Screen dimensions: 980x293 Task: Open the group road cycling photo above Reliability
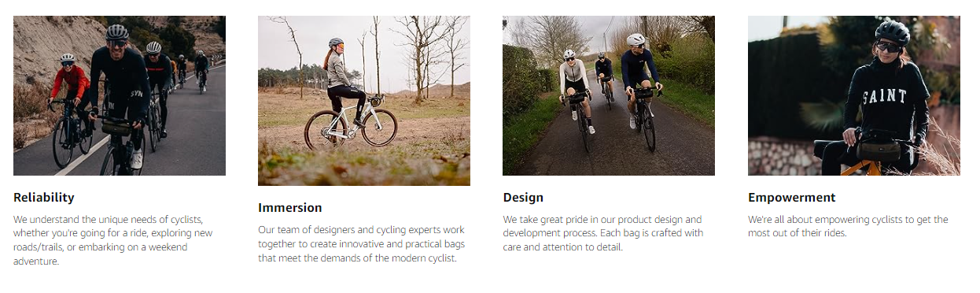pos(120,95)
